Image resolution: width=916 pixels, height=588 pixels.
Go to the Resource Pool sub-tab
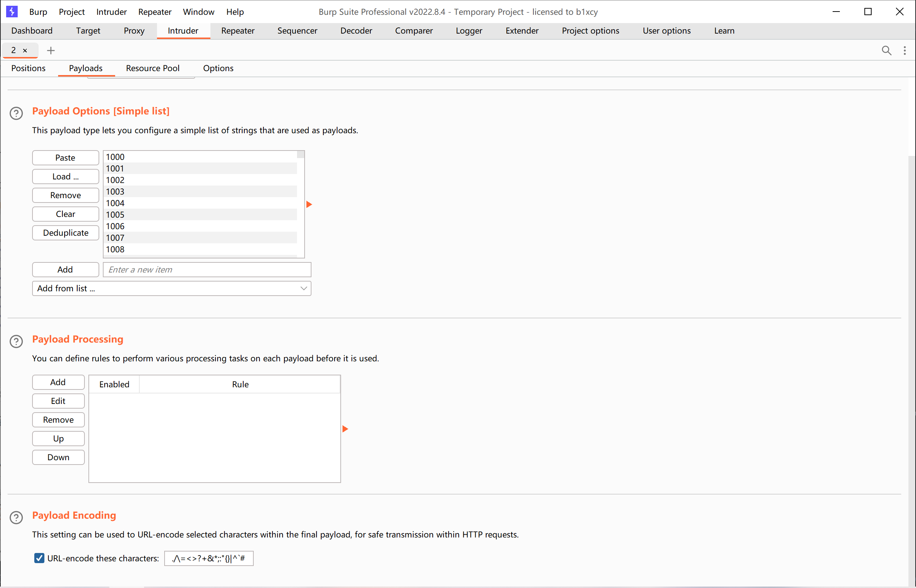[x=153, y=68]
